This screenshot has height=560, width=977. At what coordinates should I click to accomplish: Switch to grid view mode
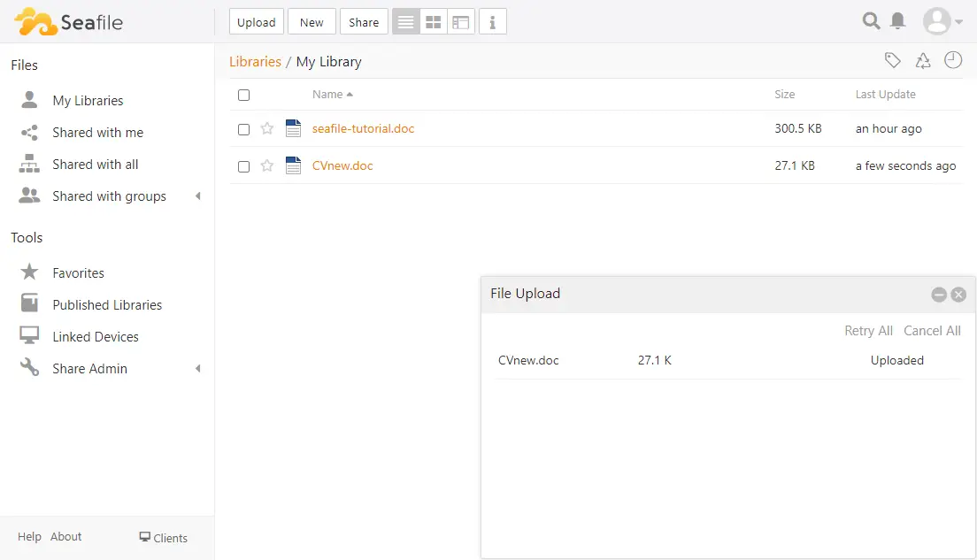433,22
